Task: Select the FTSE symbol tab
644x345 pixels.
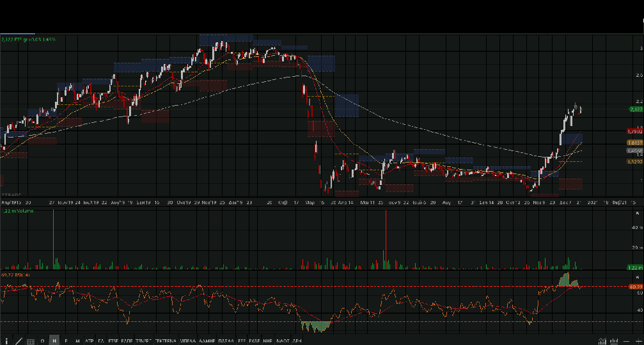Action: click(113, 341)
